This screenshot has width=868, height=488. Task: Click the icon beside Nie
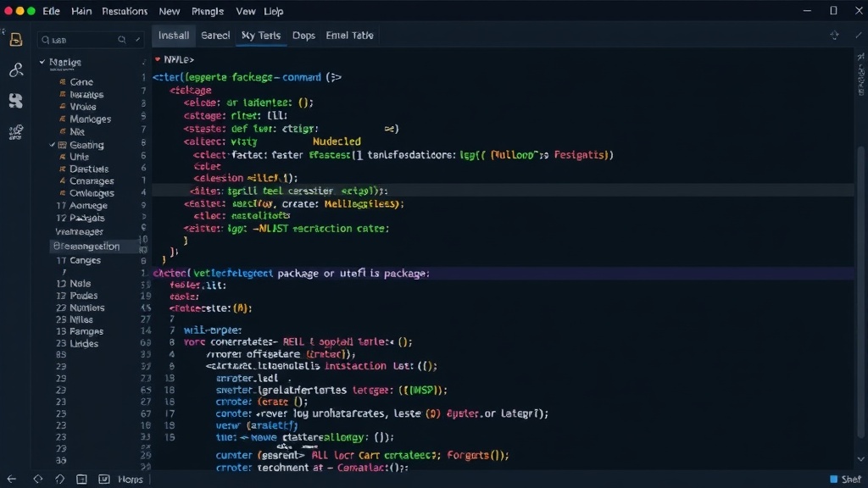click(63, 131)
